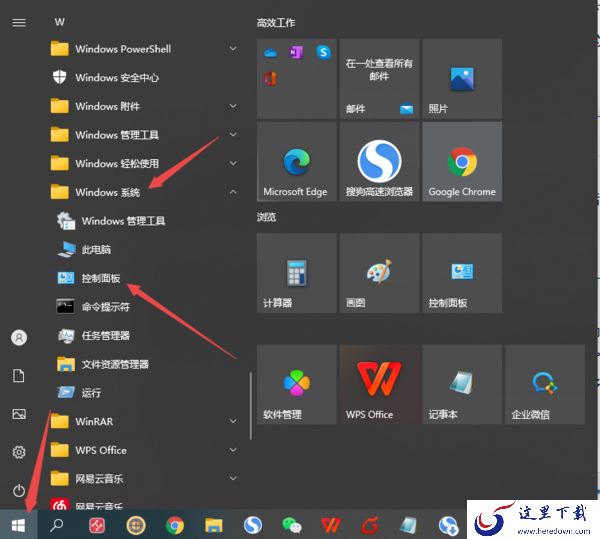Click the OneNote icon in Office tile
Image resolution: width=600 pixels, height=539 pixels.
coord(296,52)
